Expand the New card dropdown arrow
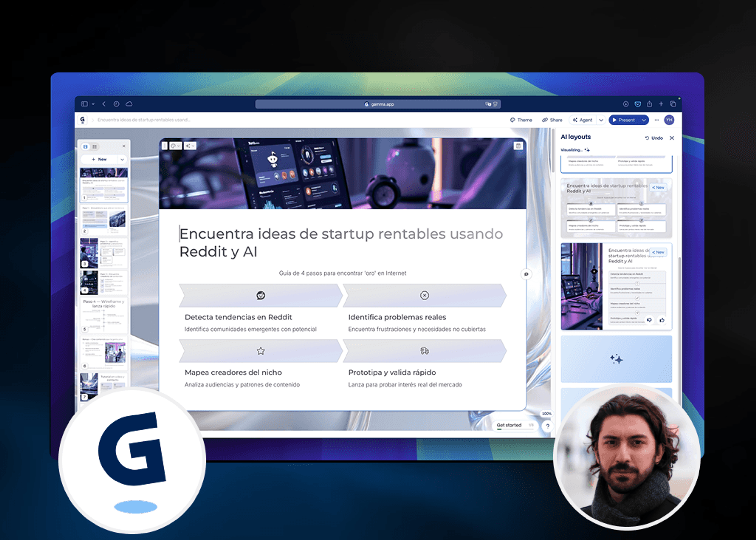 (122, 160)
